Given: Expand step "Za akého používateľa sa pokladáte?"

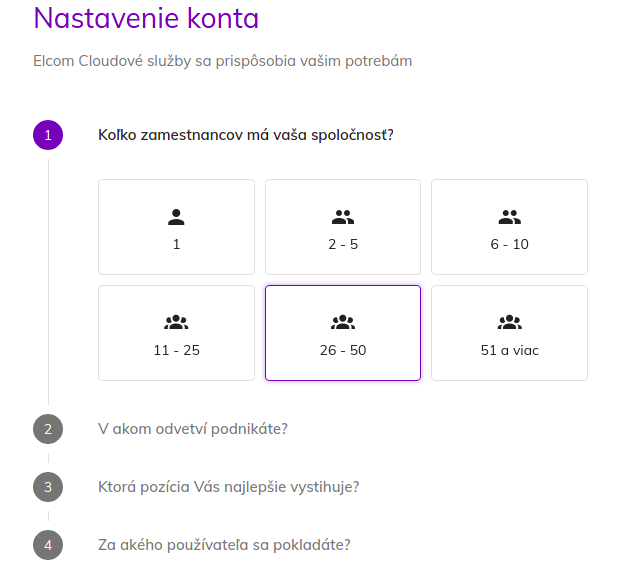Looking at the screenshot, I should [224, 545].
